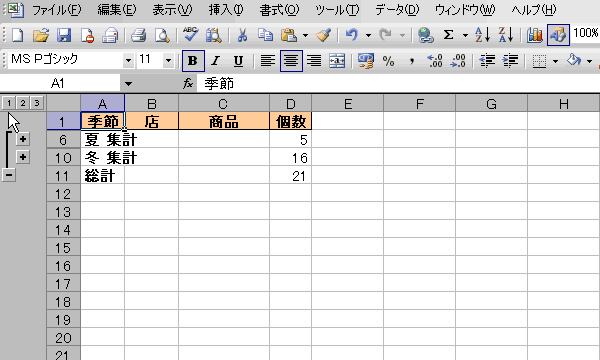Open the 書式(O) menu
Viewport: 600px width, 360px height.
click(279, 10)
